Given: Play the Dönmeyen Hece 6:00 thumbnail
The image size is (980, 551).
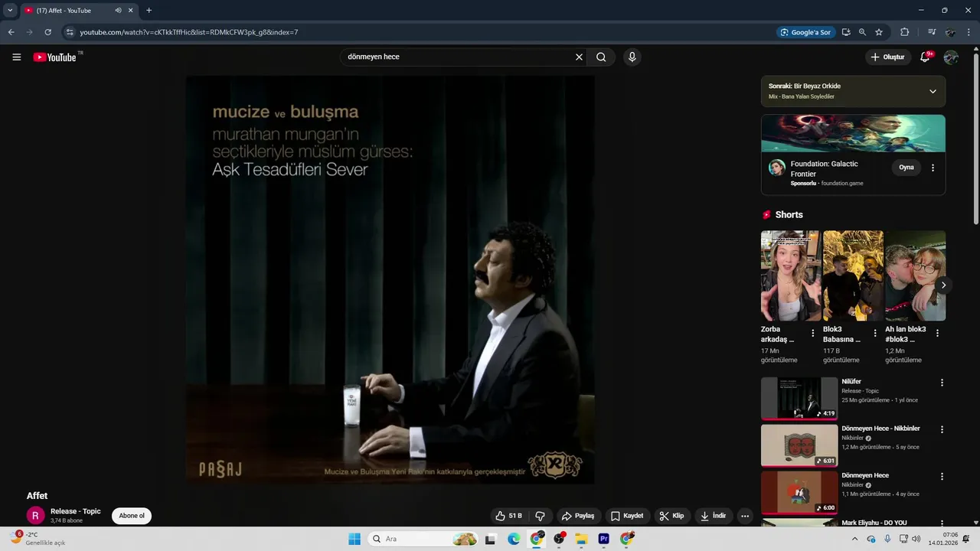Looking at the screenshot, I should click(x=799, y=492).
